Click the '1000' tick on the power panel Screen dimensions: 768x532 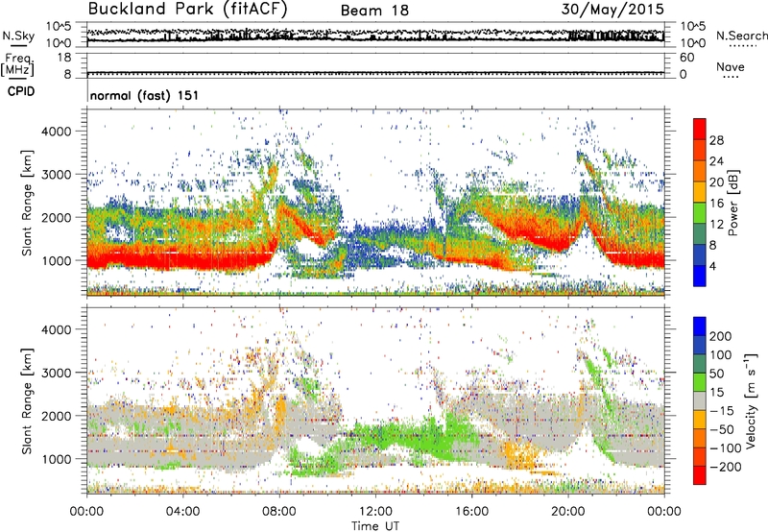click(56, 260)
